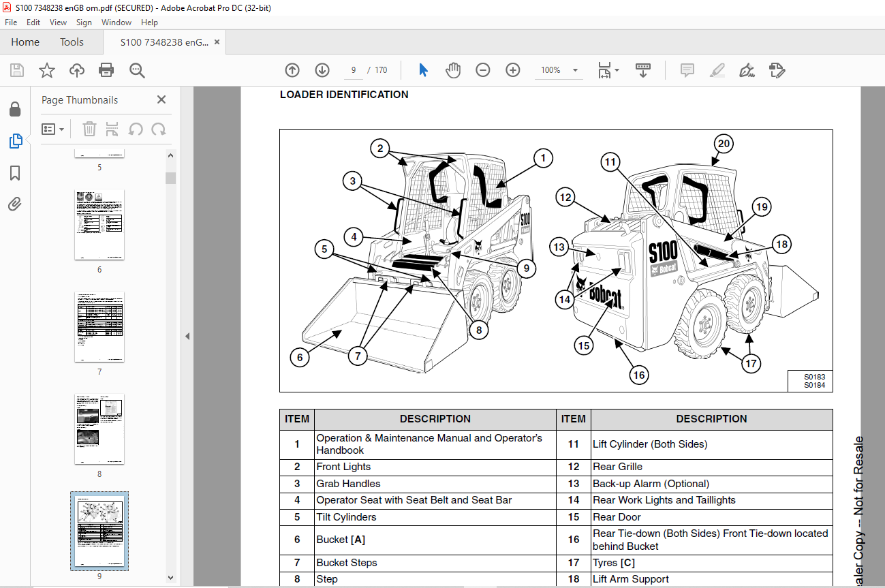Collapse navigation pane with arrow handle
The width and height of the screenshot is (885, 588).
coord(187,337)
